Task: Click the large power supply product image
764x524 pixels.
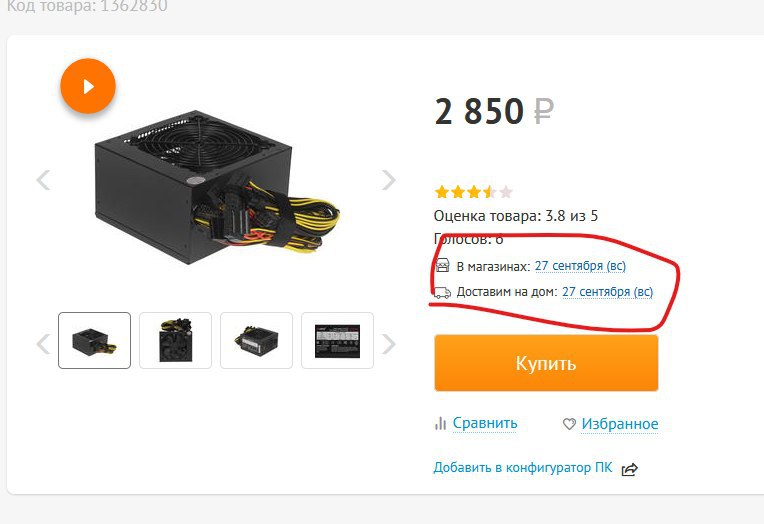Action: (x=217, y=188)
